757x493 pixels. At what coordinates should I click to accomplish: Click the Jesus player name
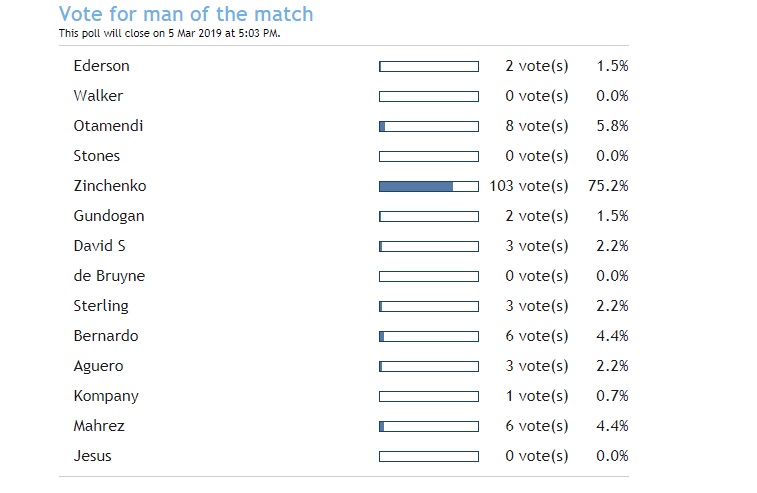92,456
